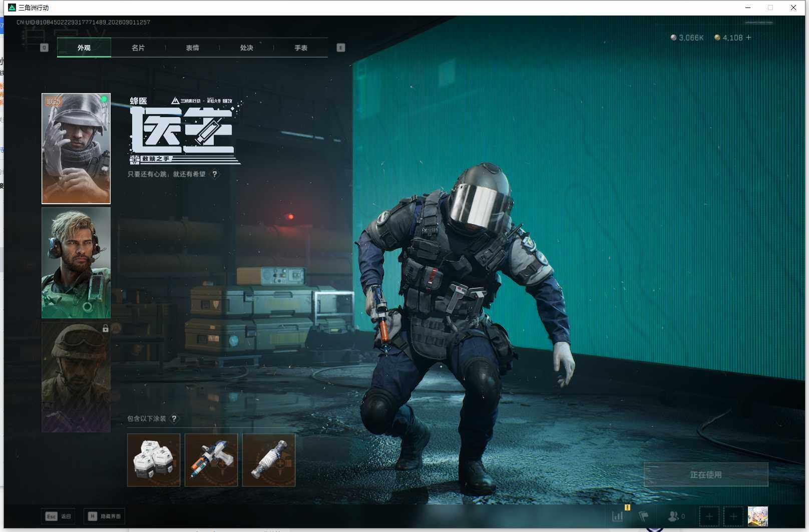Click the lock icon on third skin
The width and height of the screenshot is (809, 532).
(x=105, y=328)
